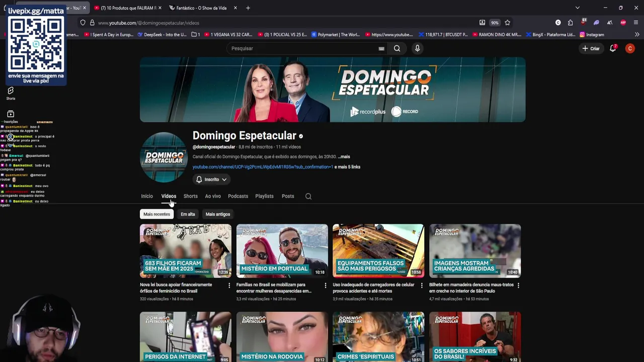The image size is (644, 362).
Task: Open the Podcasts tab
Action: (238, 196)
